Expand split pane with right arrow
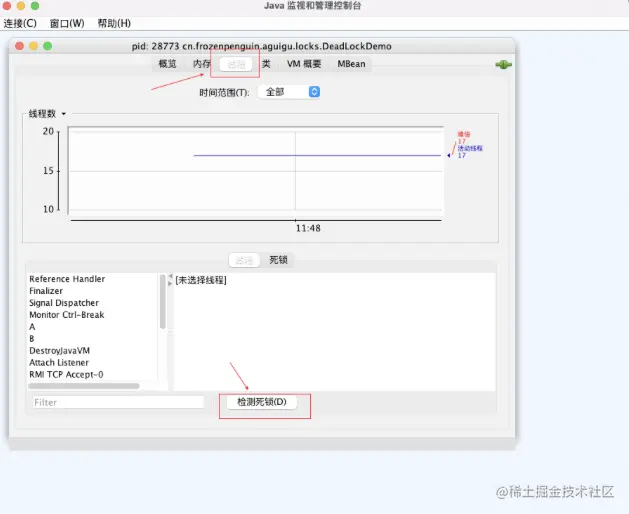 [x=170, y=283]
